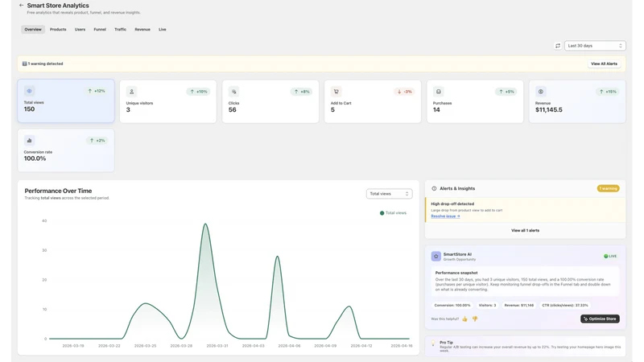
Task: Click the Visitors: 3 chip
Action: (x=487, y=306)
